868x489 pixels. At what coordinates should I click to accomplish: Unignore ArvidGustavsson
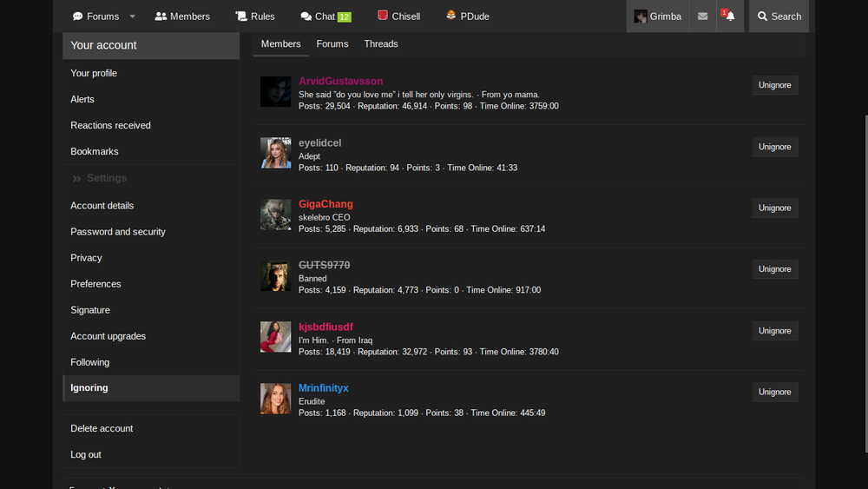click(774, 85)
